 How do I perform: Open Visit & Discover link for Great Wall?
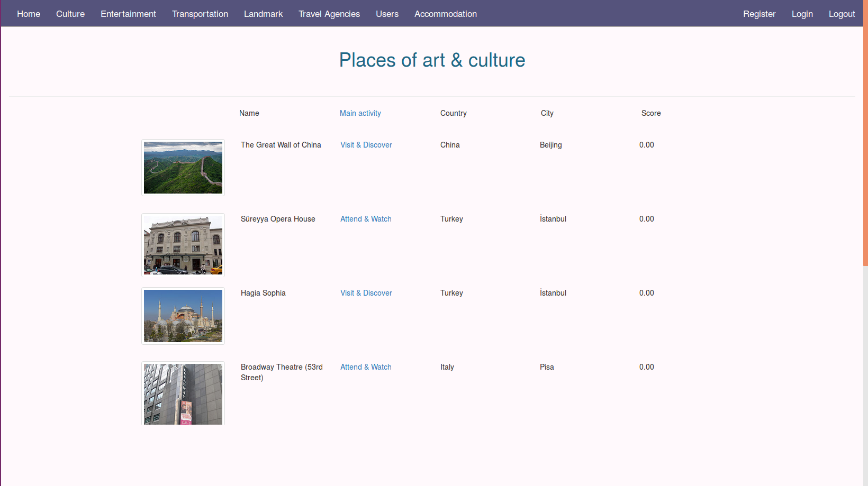tap(366, 145)
